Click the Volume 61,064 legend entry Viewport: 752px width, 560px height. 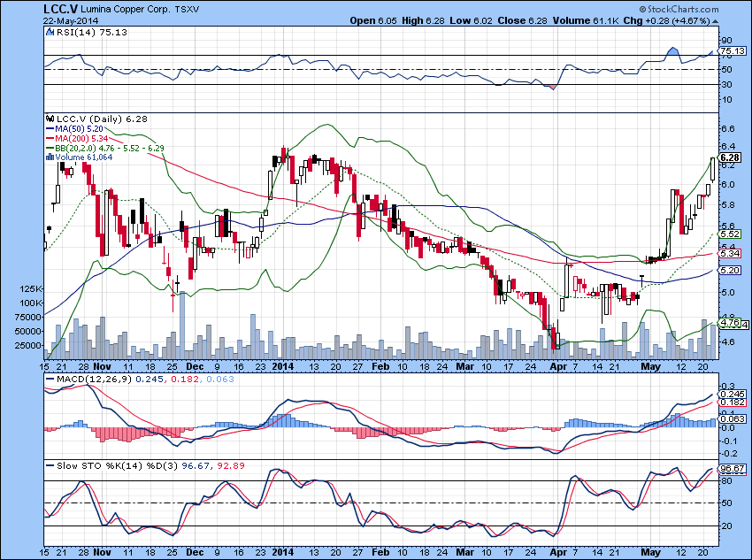(83, 157)
